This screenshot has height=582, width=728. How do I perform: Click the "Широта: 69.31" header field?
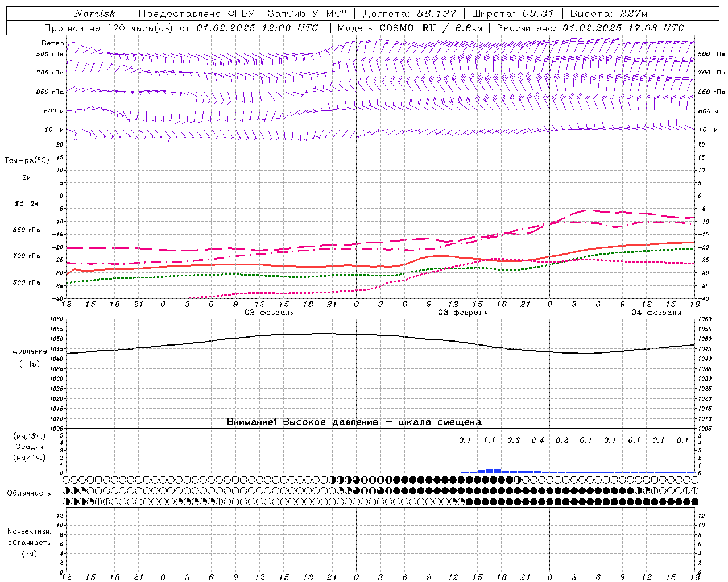513,14
